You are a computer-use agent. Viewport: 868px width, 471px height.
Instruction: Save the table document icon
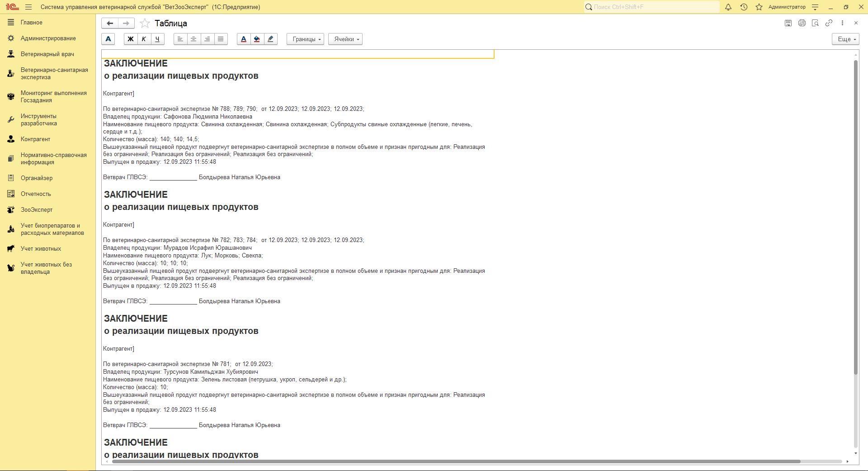(788, 23)
